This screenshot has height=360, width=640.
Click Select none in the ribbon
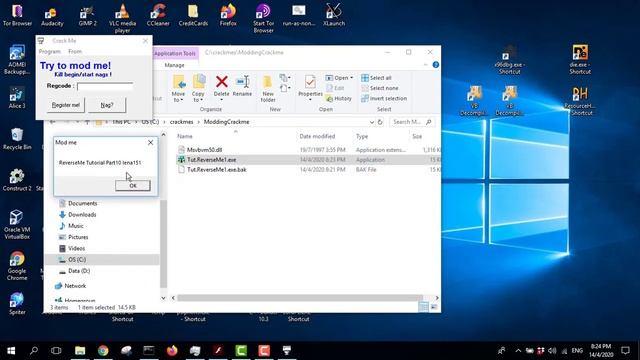coord(380,88)
